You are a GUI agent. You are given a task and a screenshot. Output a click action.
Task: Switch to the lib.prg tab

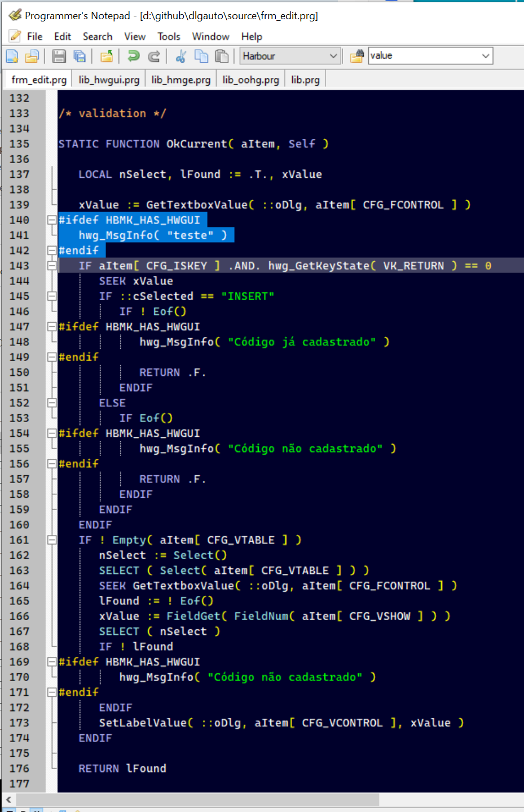click(305, 80)
